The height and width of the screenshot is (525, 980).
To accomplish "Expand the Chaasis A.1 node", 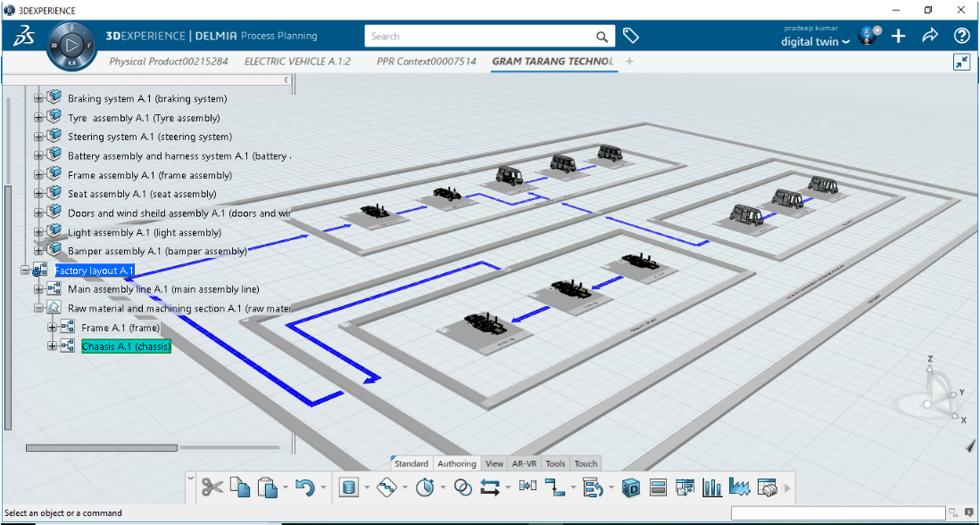I will click(53, 346).
